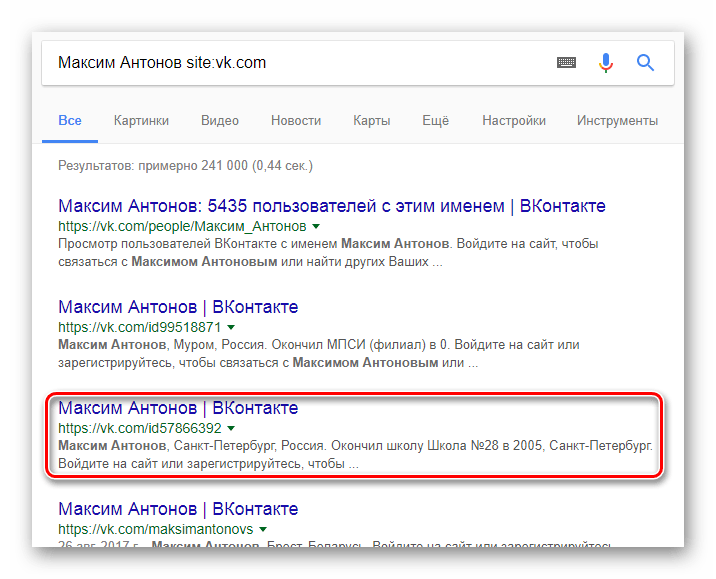This screenshot has width=716, height=579.
Task: Expand the arrow beside vk.com/maksimantonovs
Action: 263,529
